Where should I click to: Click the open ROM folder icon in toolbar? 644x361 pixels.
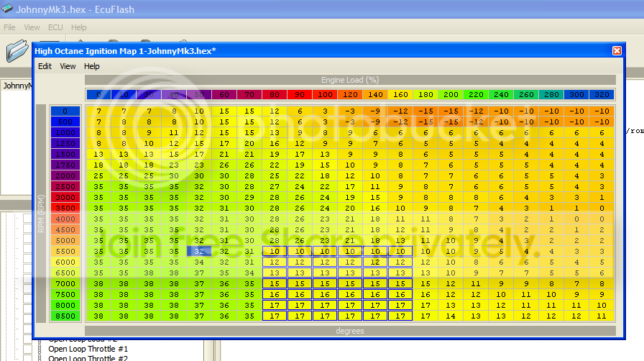click(x=17, y=51)
